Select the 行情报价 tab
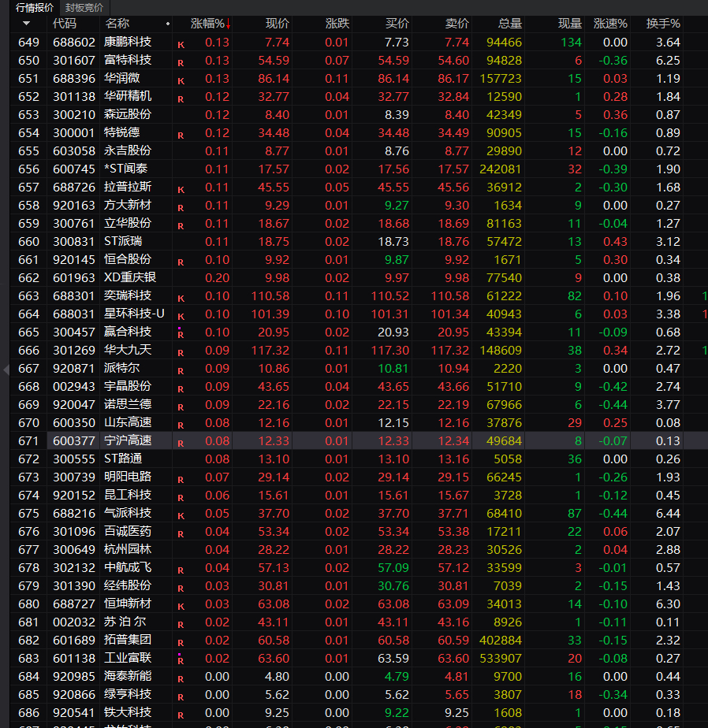Viewport: 708px width, 728px height. (x=35, y=8)
